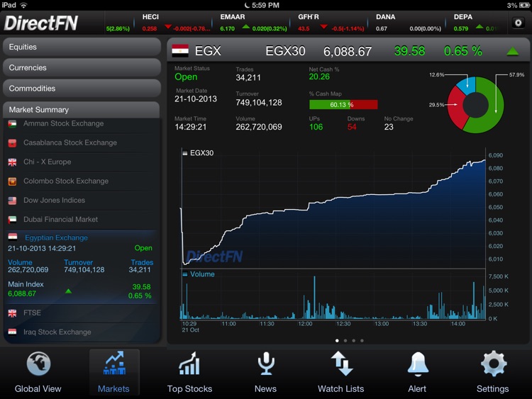The image size is (532, 399).
Task: Tap EMAAR ticker entry
Action: tap(251, 23)
